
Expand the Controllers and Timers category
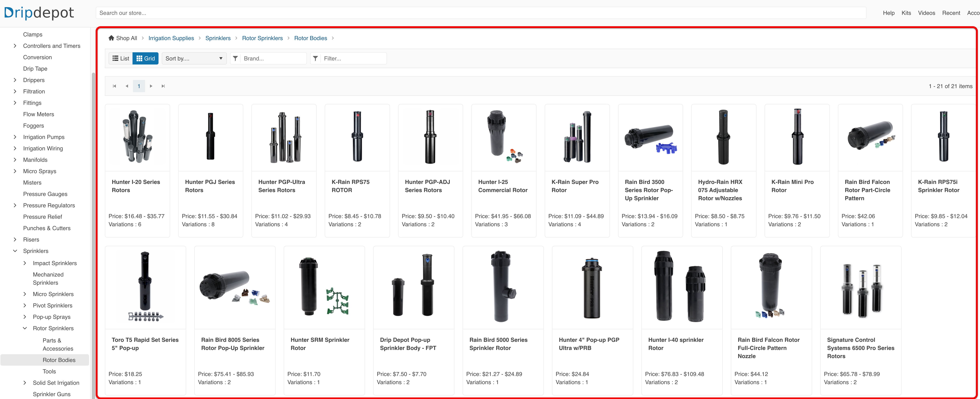pos(15,46)
